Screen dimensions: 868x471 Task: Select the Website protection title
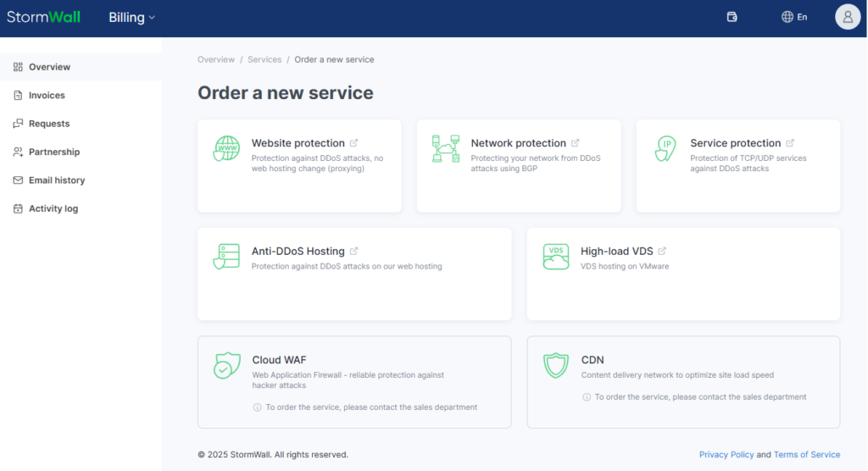coord(298,143)
